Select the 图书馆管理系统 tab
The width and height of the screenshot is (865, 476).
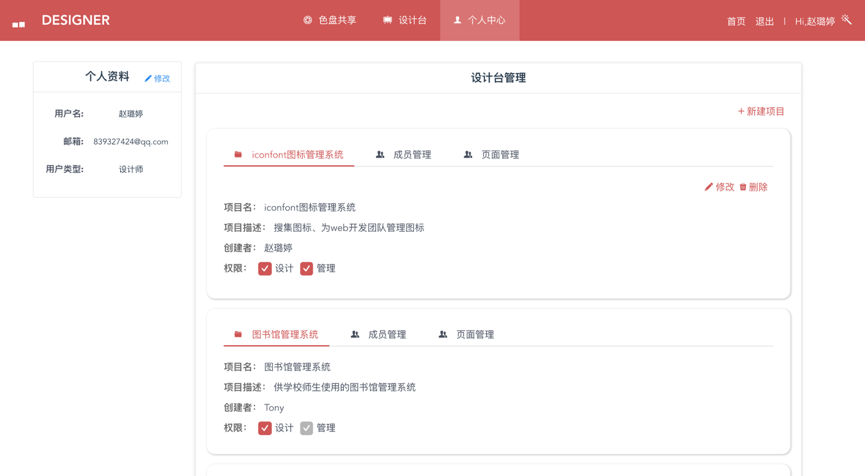click(276, 334)
